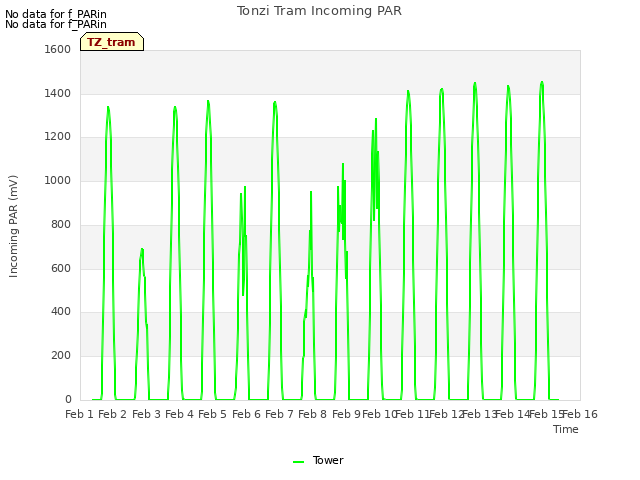Screen dimensions: 640x480
Task: Click the Feb 11 x-axis label
Action: point(413,414)
